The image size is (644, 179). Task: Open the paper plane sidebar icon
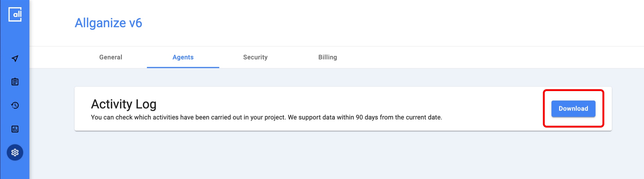tap(15, 59)
